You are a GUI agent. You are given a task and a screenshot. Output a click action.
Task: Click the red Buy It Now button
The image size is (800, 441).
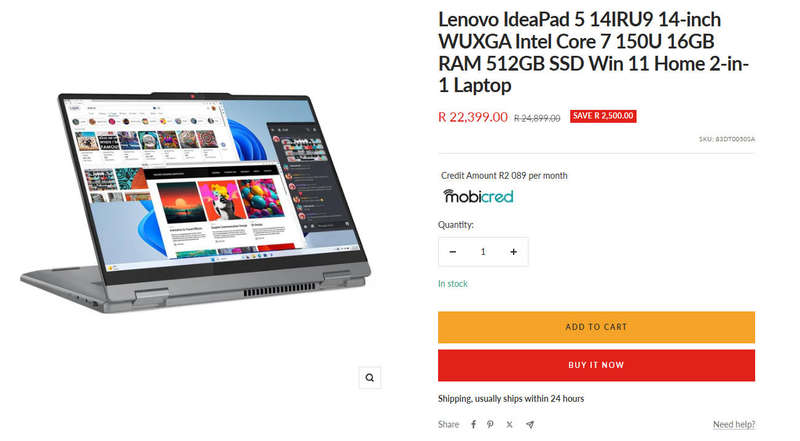pyautogui.click(x=596, y=365)
